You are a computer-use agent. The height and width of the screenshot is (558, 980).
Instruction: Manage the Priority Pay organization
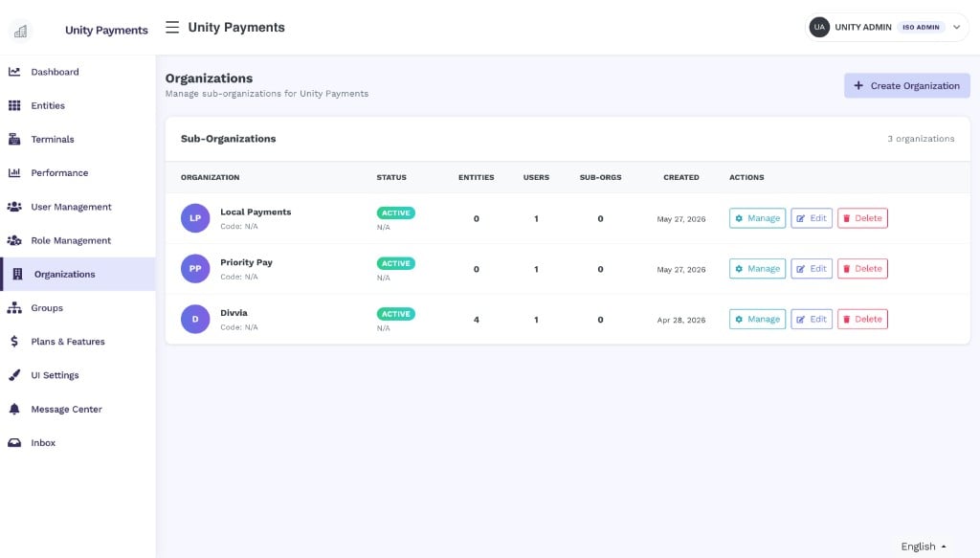(758, 269)
